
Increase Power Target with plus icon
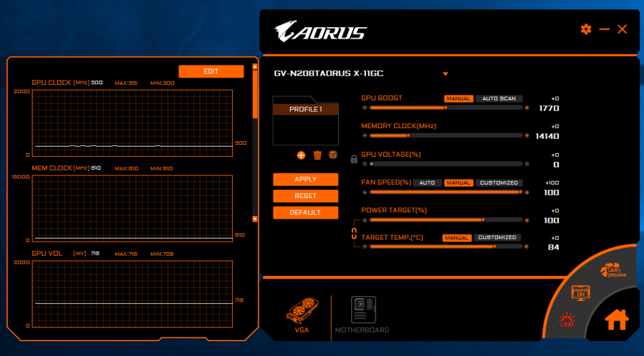[x=527, y=220]
